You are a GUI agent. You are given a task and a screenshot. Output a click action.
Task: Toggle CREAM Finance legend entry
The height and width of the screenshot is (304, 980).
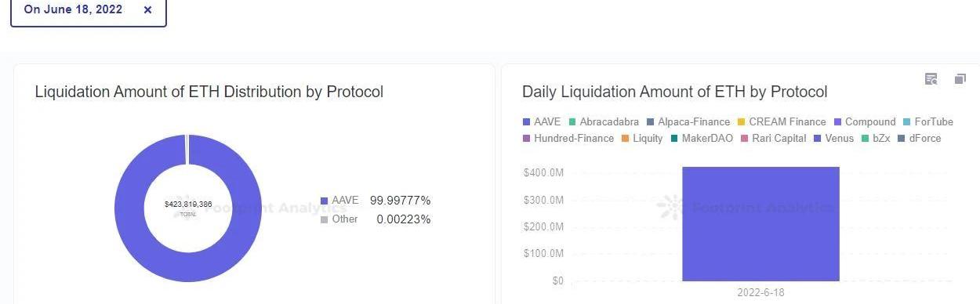coord(782,122)
